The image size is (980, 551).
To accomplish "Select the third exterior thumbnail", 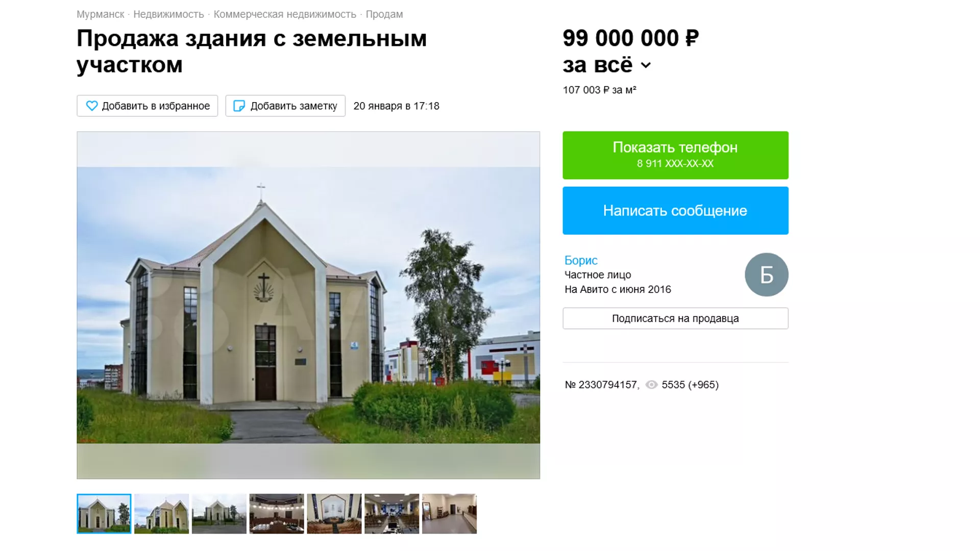I will point(219,514).
